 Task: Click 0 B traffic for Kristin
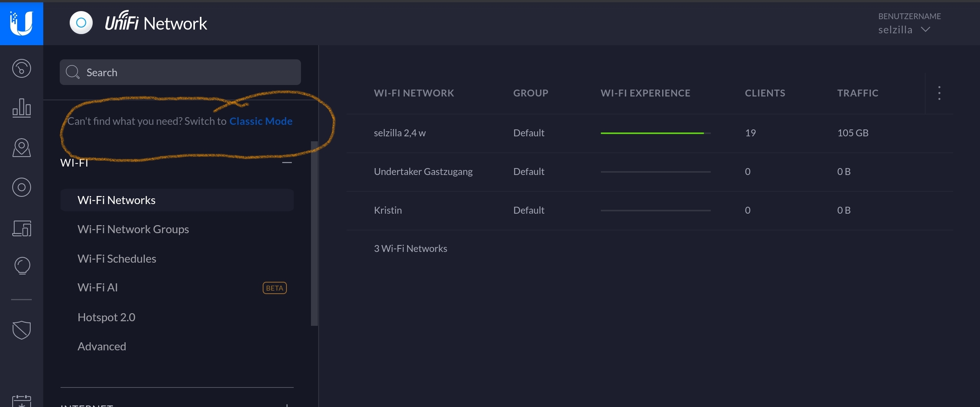[x=844, y=210]
